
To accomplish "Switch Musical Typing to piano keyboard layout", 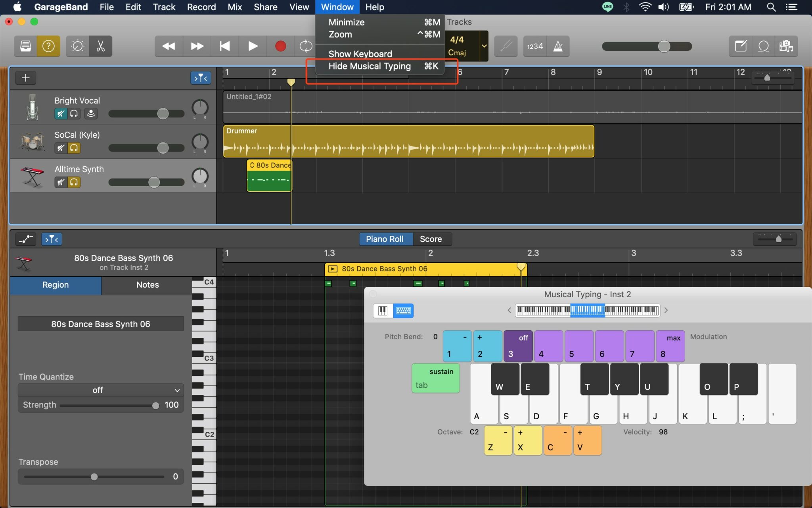I will click(x=383, y=310).
